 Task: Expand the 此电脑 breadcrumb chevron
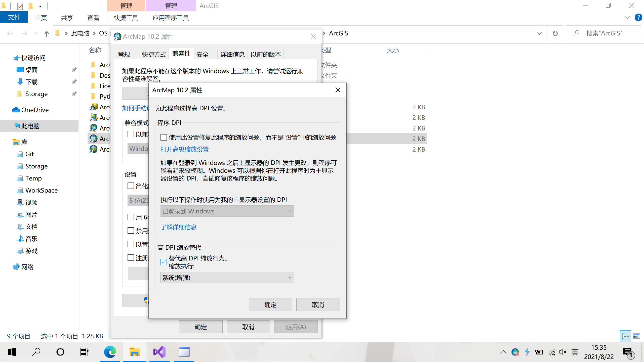click(94, 33)
